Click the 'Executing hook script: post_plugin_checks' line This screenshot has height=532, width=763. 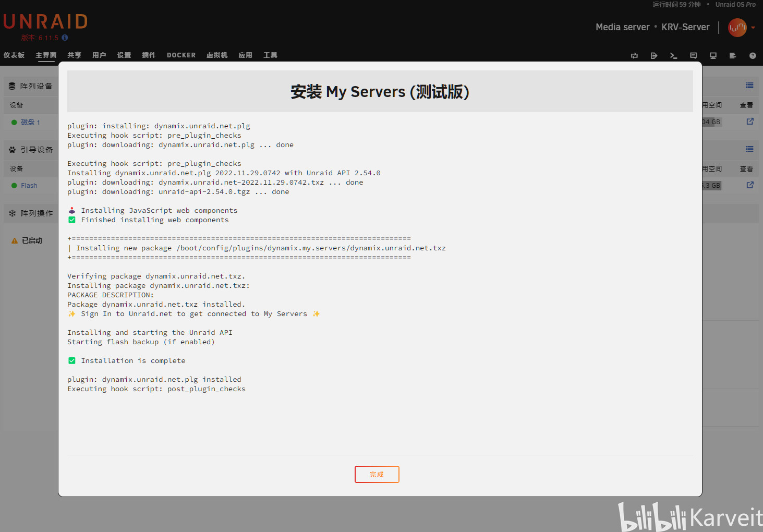point(156,389)
